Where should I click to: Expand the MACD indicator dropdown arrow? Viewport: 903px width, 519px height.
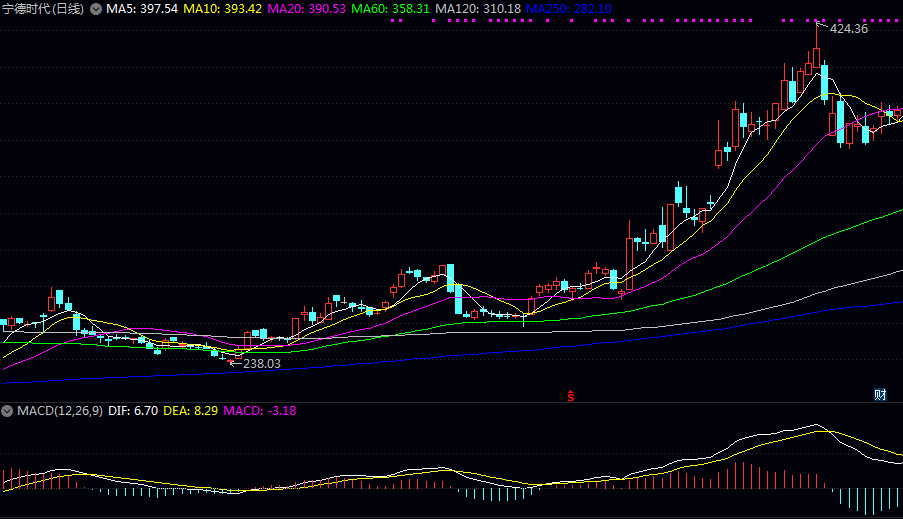click(7, 411)
